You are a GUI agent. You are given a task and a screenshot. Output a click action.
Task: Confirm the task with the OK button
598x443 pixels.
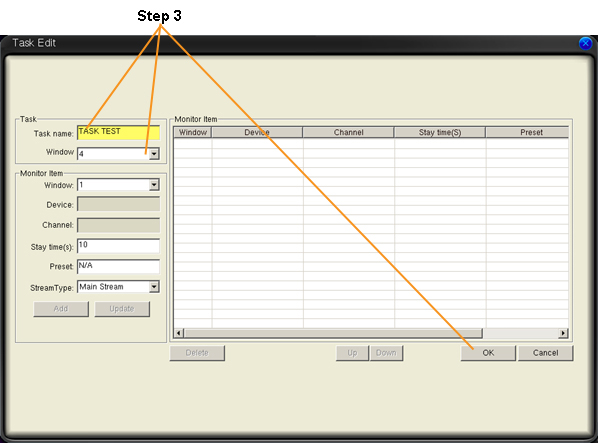(488, 353)
